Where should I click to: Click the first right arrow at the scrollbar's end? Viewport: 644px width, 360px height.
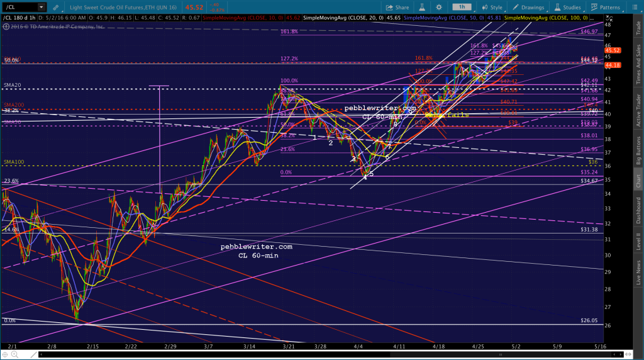point(615,354)
